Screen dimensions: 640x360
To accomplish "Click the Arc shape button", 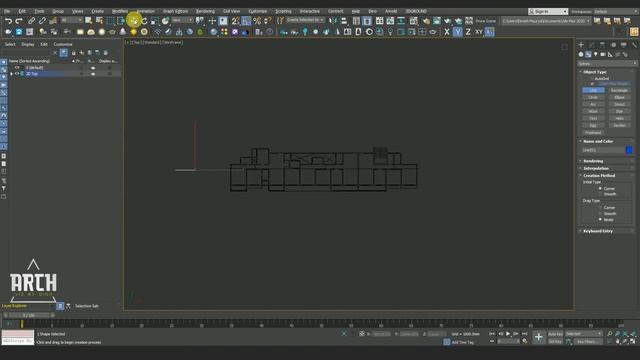I will (x=593, y=104).
